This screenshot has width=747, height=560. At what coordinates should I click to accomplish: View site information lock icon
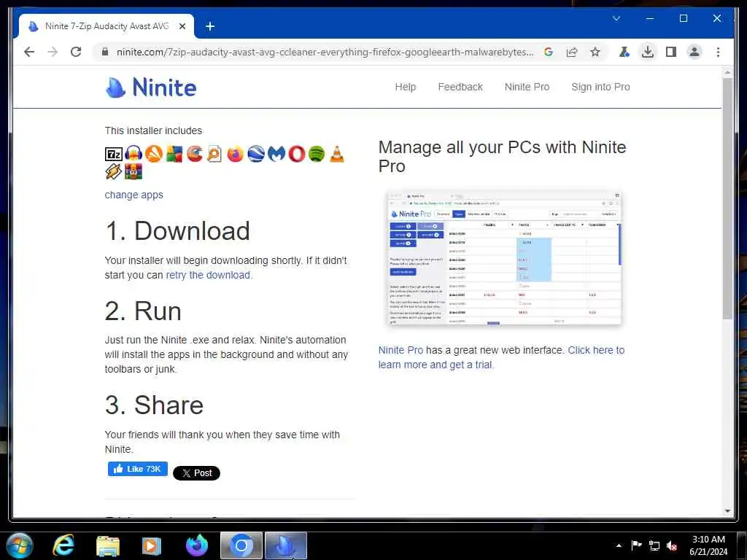pyautogui.click(x=105, y=52)
